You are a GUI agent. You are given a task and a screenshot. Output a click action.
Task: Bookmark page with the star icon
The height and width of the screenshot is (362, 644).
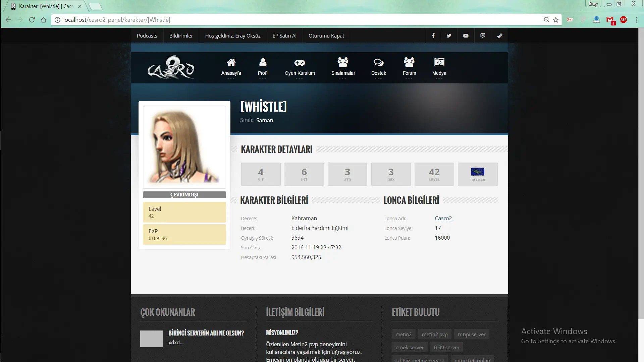pos(556,20)
